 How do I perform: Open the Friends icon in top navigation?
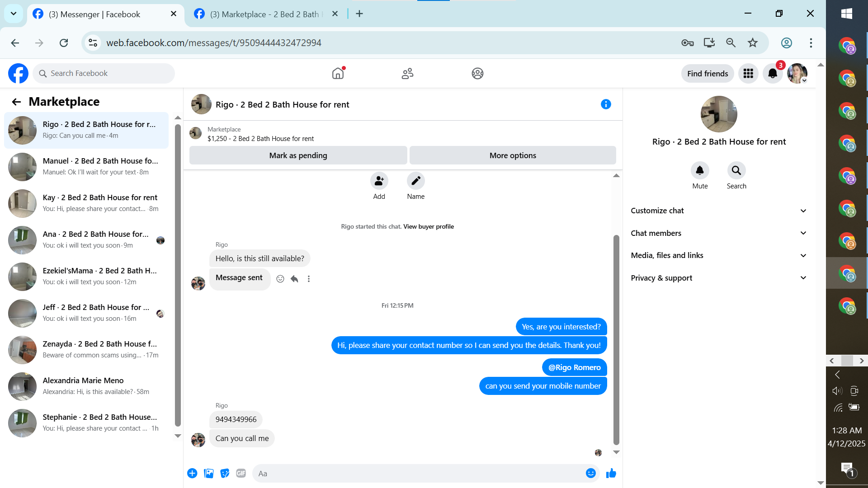(x=407, y=73)
